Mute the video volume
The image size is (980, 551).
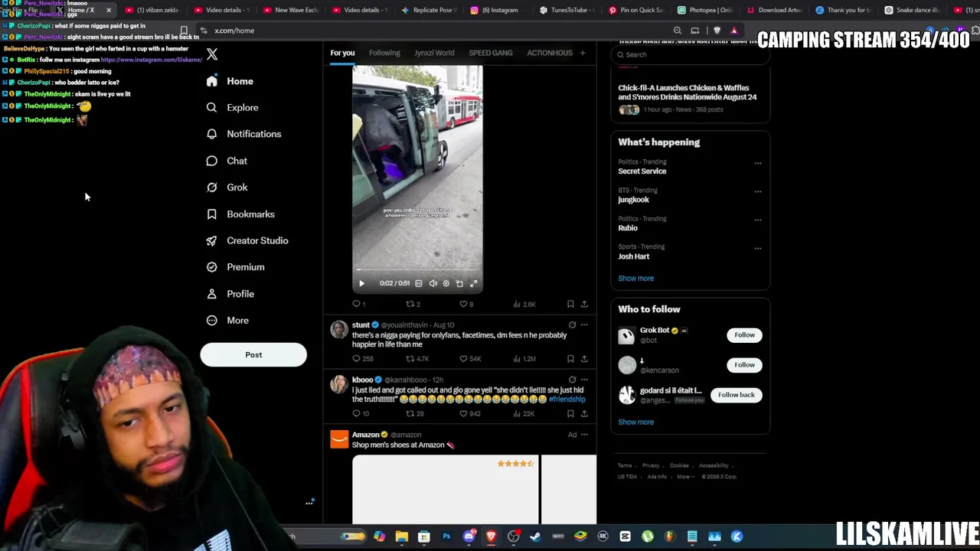click(433, 283)
